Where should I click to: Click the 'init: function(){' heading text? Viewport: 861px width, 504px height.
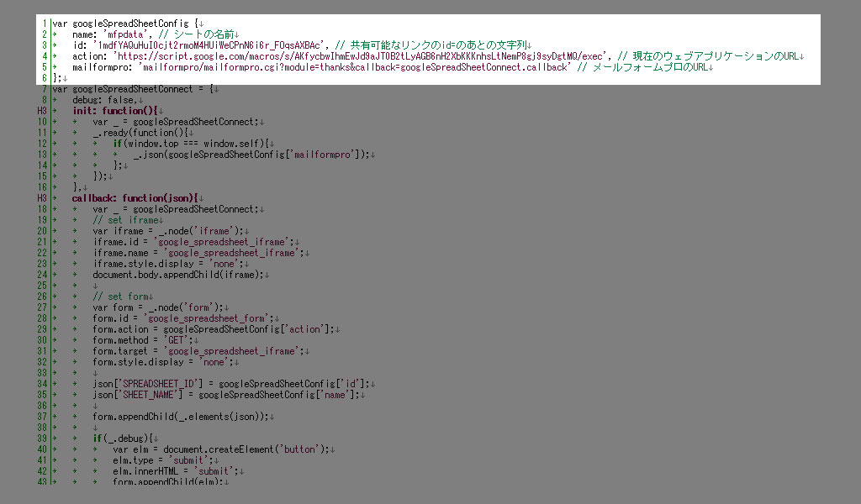[114, 111]
